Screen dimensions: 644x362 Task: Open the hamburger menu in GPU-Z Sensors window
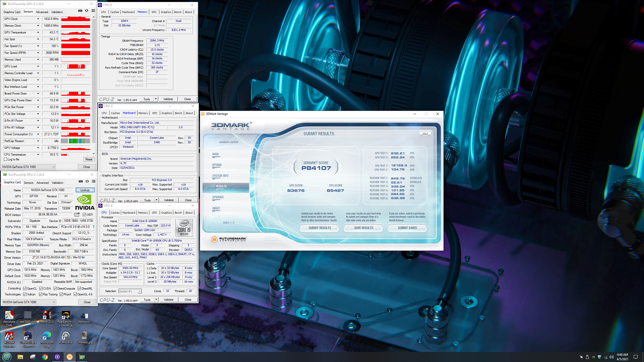coord(93,11)
